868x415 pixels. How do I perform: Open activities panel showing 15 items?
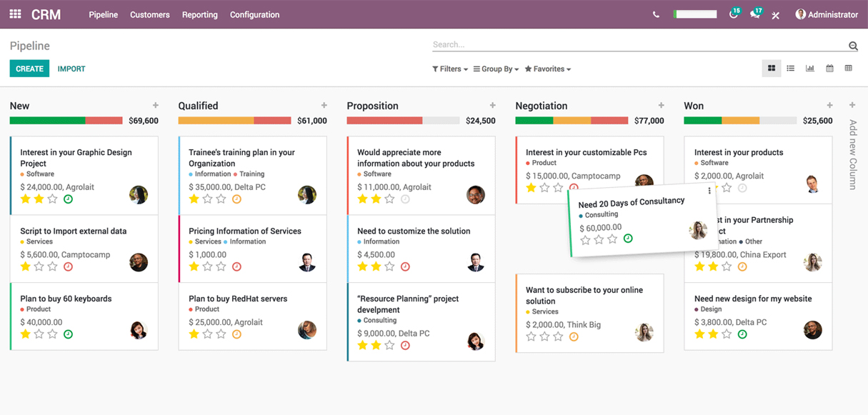pos(733,15)
